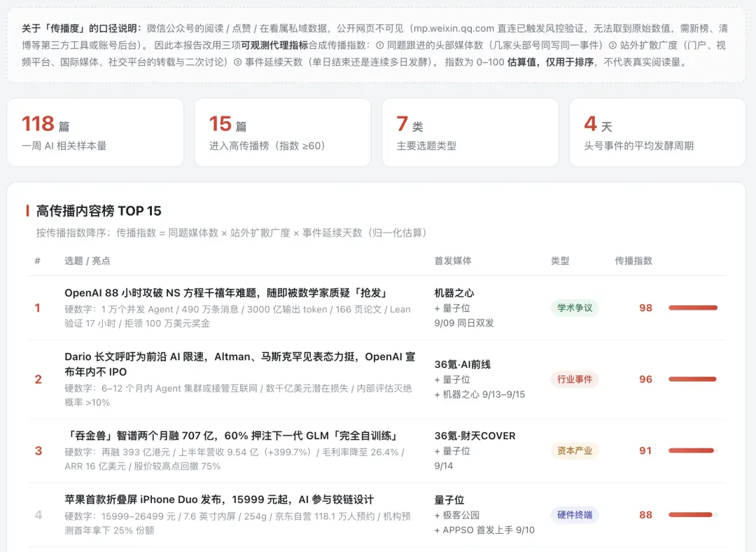This screenshot has width=756, height=552.
Task: Select the 硬件终端 type badge
Action: (x=575, y=515)
